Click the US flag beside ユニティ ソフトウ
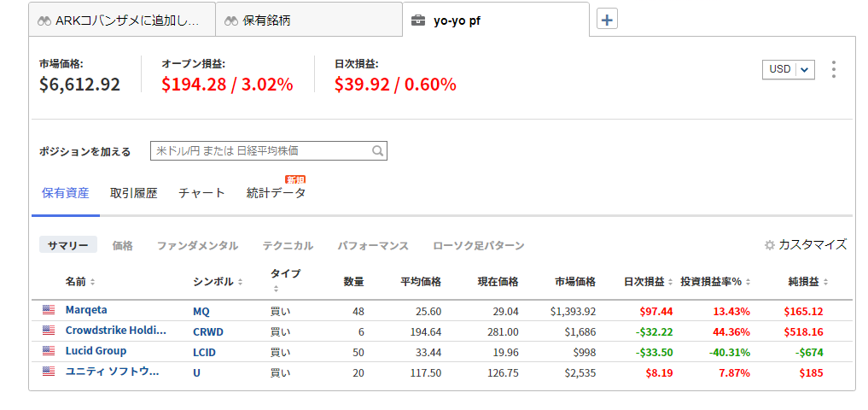868x410 pixels. tap(49, 372)
